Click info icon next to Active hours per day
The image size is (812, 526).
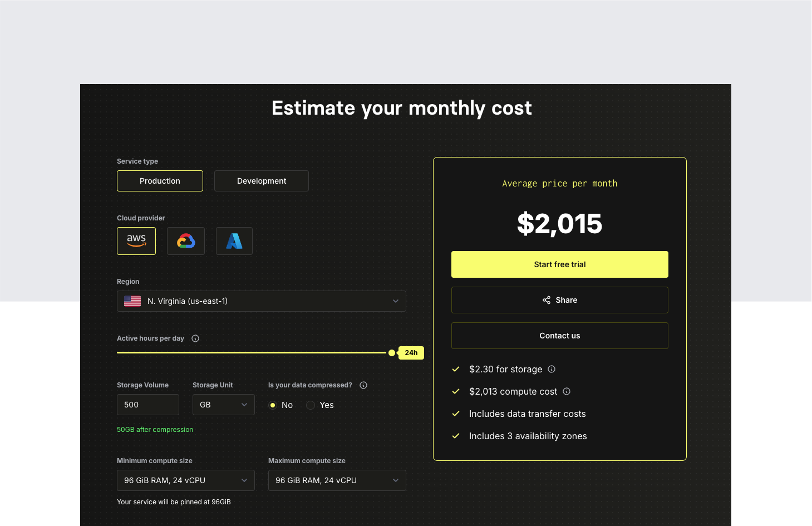pyautogui.click(x=195, y=338)
